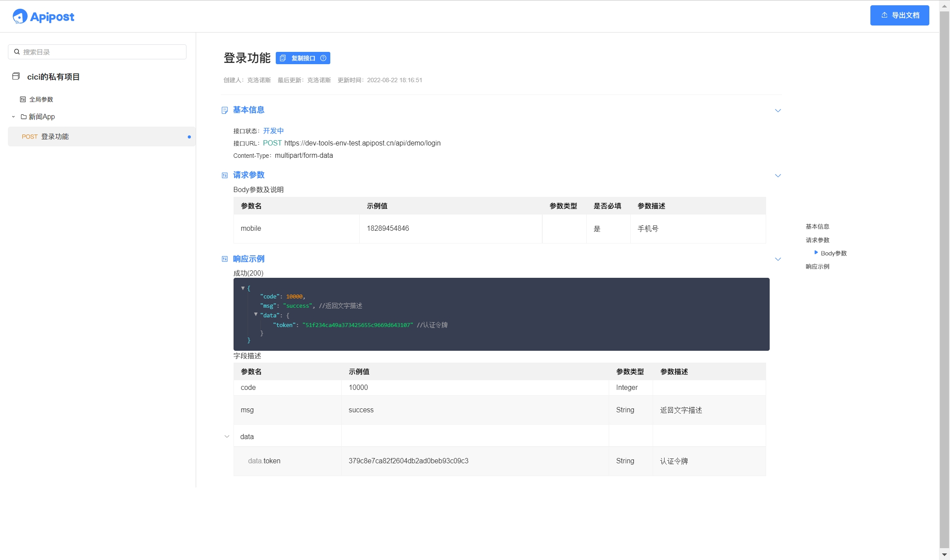The image size is (950, 560).
Task: Click the 18289454846 example value
Action: (x=388, y=229)
